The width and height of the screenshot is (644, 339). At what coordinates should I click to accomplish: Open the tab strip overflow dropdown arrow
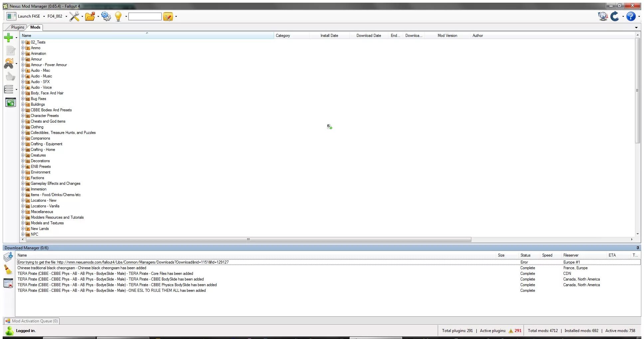636,28
